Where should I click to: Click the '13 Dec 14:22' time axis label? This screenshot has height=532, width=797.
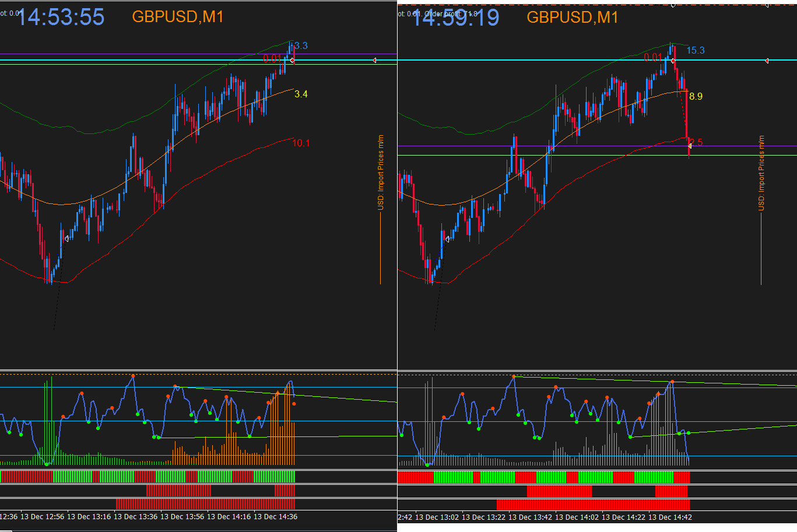(x=623, y=517)
